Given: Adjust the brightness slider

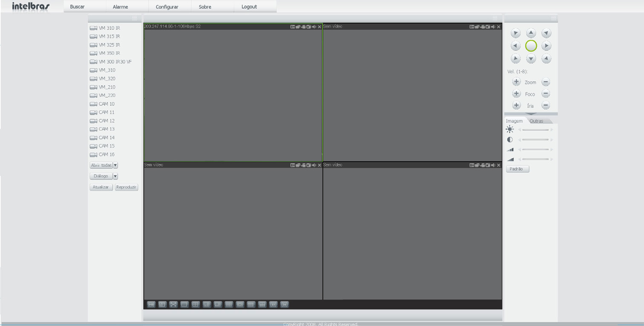Looking at the screenshot, I should click(x=535, y=130).
